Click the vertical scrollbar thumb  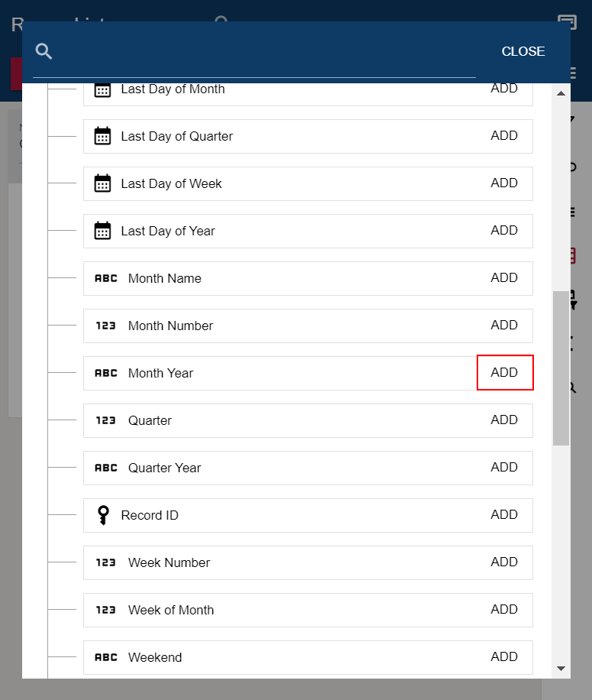click(561, 368)
